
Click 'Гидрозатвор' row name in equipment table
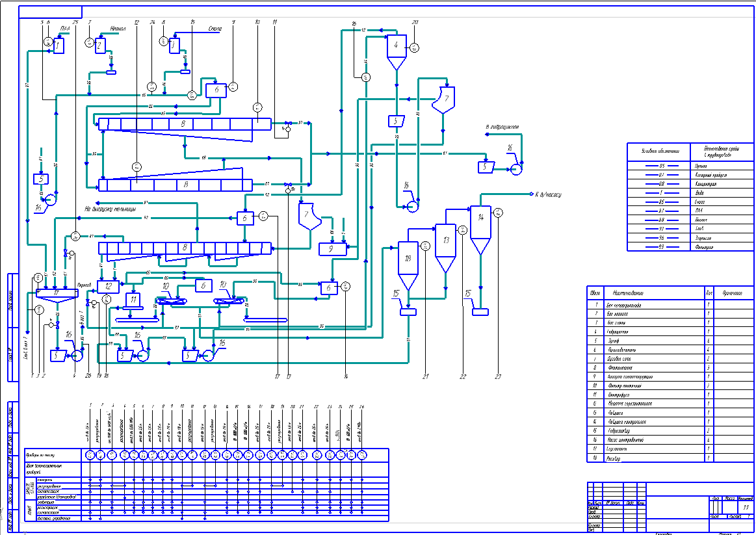619,431
